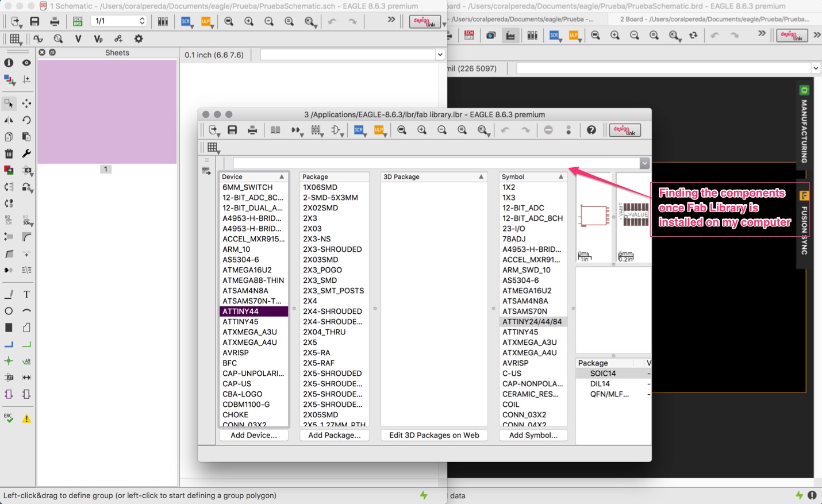The height and width of the screenshot is (504, 822).
Task: Select ATTINY24/44/84 in the Symbol list
Action: point(533,322)
